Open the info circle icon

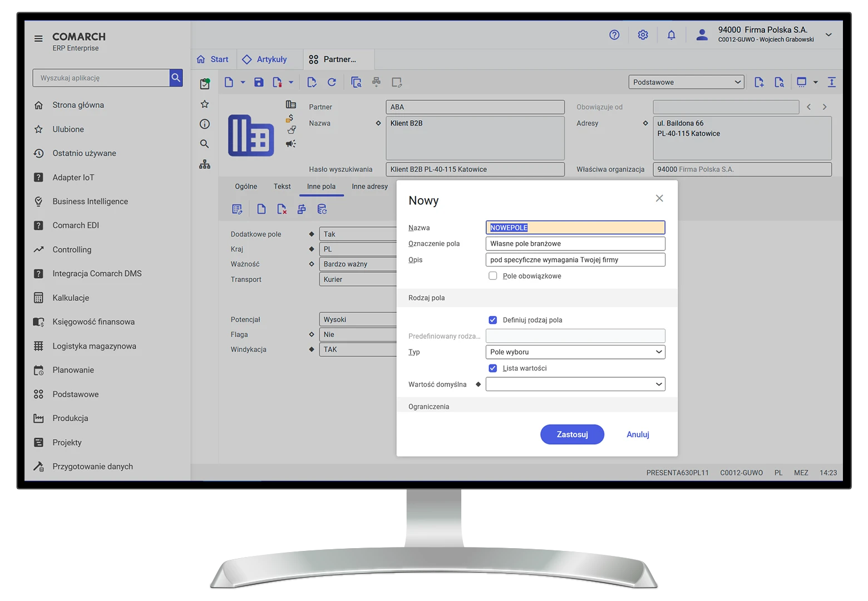[205, 124]
